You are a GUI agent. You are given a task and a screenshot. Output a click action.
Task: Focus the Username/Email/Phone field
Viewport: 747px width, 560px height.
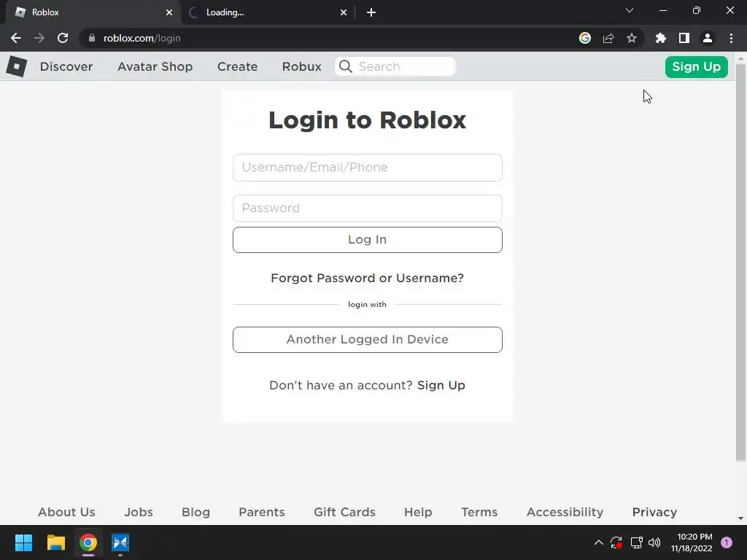click(x=368, y=168)
